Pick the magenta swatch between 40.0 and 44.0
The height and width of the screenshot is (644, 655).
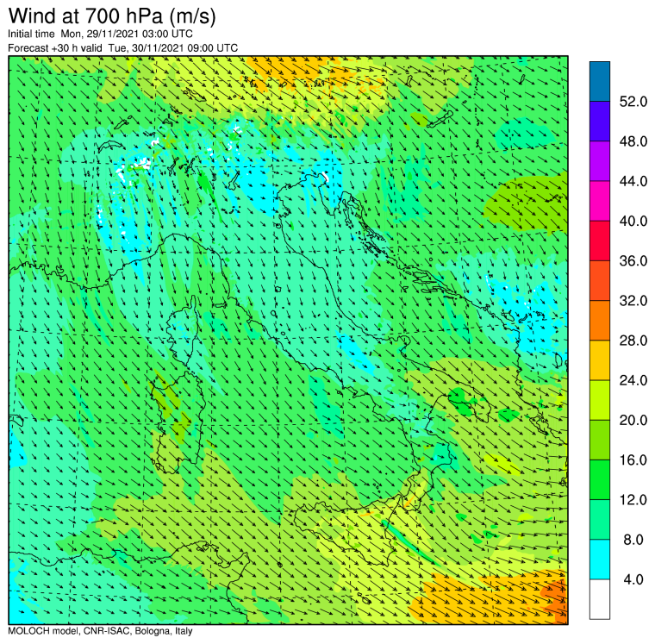[600, 201]
